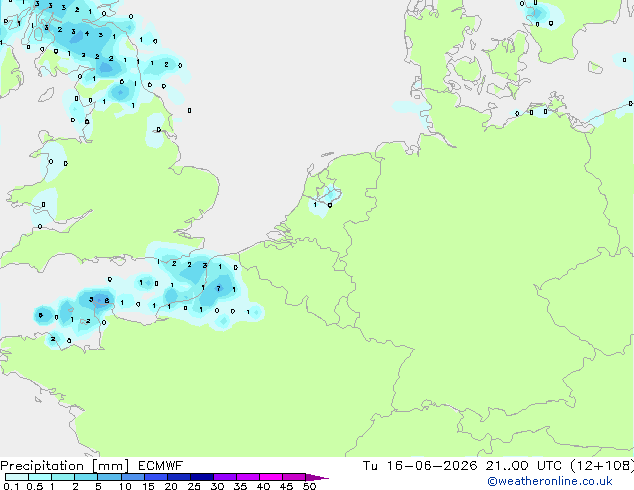The height and width of the screenshot is (490, 634).
Task: Click the ECMWF model label
Action: pos(161,466)
